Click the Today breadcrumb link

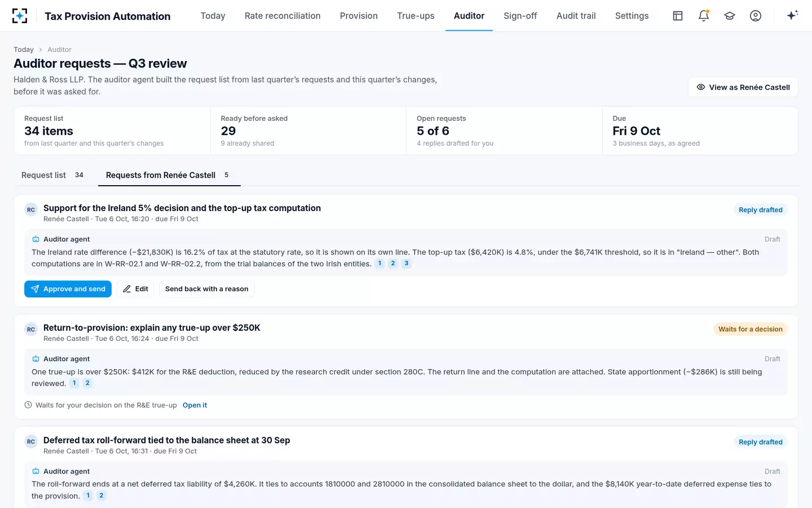point(24,50)
